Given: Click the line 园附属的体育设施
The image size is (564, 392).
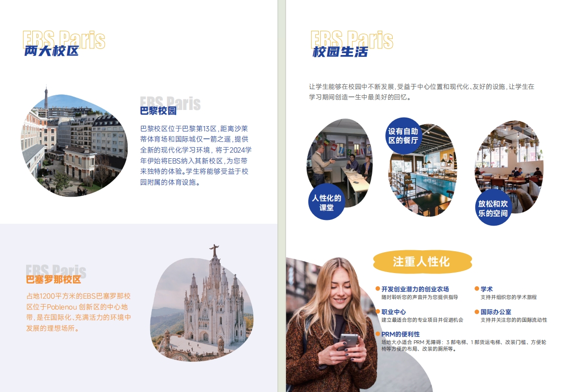Looking at the screenshot, I should pyautogui.click(x=170, y=182).
